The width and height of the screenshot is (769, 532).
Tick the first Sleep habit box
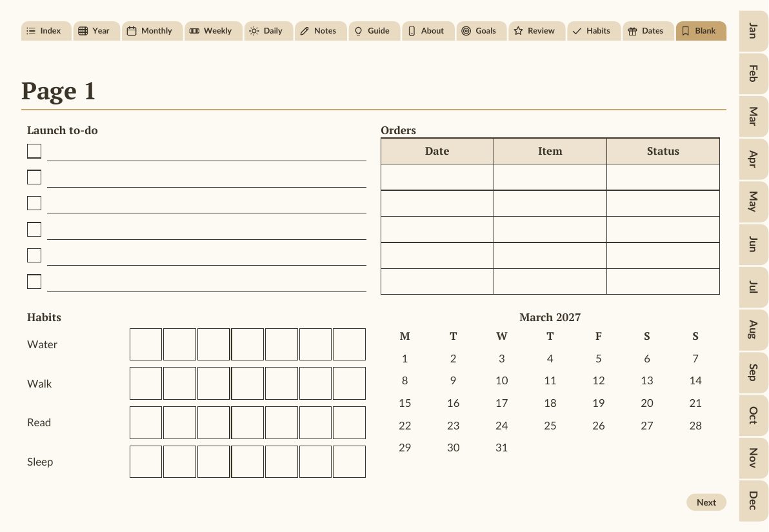146,462
